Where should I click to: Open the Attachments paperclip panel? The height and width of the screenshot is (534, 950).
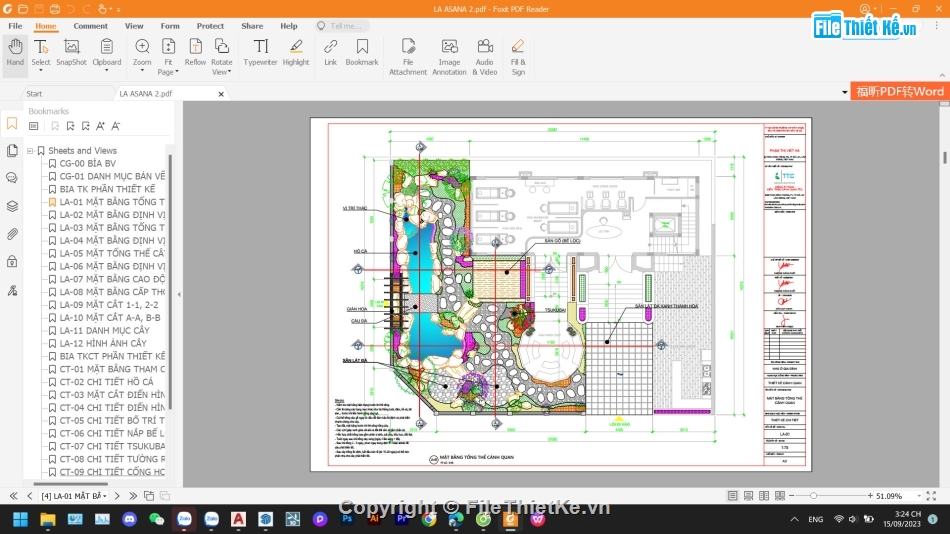pos(12,234)
